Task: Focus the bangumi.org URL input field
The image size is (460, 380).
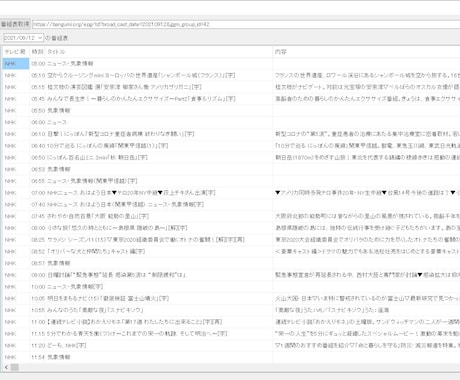Action: (x=246, y=24)
